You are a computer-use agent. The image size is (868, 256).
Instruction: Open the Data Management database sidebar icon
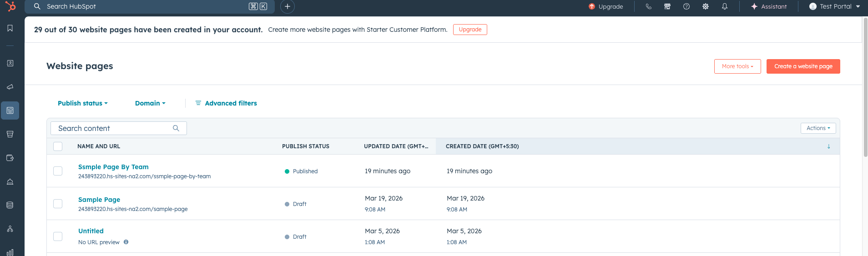tap(10, 205)
